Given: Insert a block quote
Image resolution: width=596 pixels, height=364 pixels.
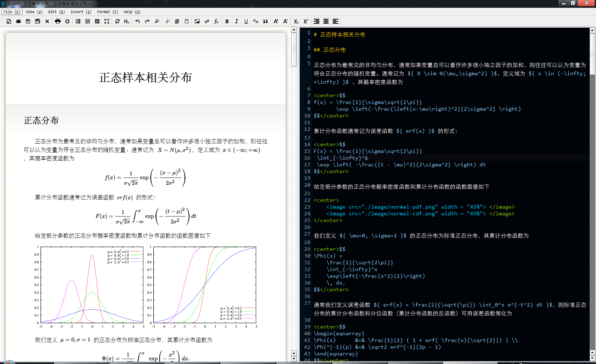Looking at the screenshot, I should (x=265, y=21).
